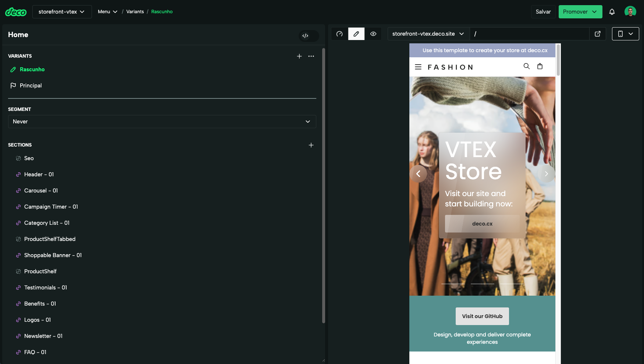This screenshot has height=364, width=644.
Task: Click link icon beside Newsletter - 01
Action: 18,336
